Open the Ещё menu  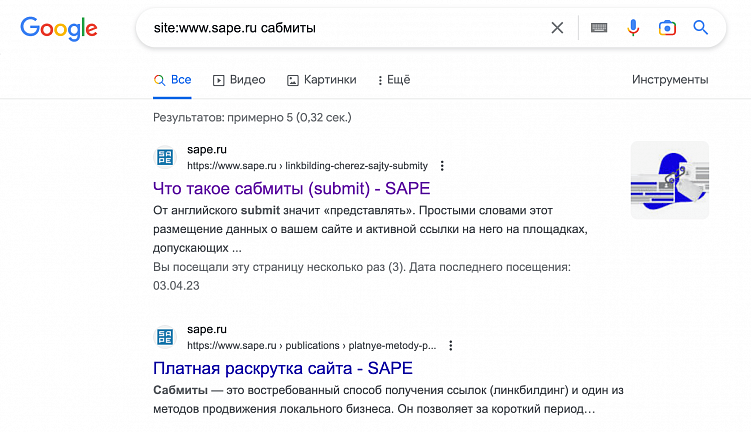(394, 80)
